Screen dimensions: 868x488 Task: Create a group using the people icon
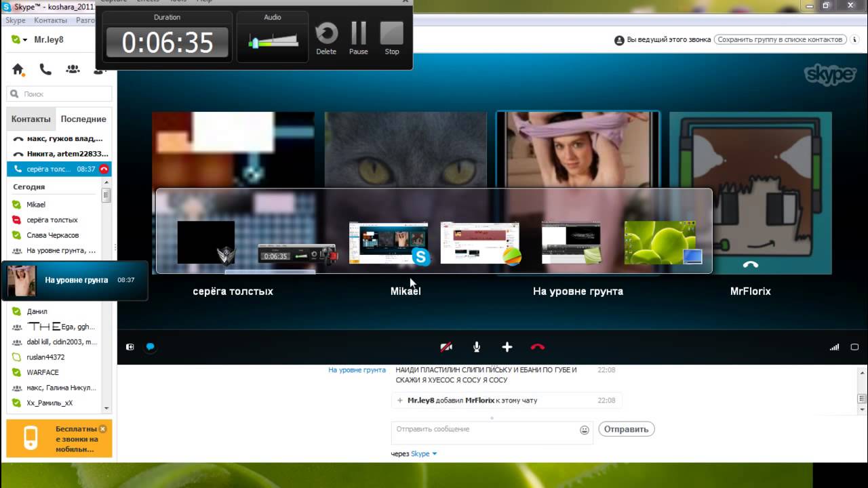[x=73, y=69]
